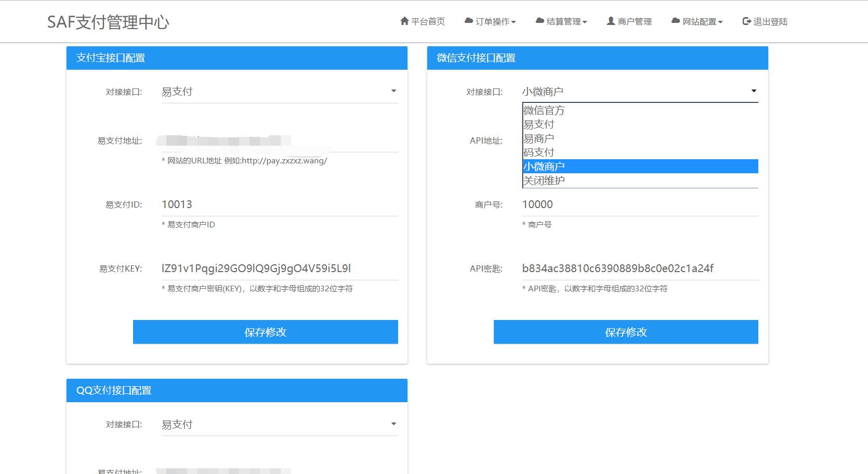
Task: Select 微信官方 in the dropdown list
Action: click(640, 110)
